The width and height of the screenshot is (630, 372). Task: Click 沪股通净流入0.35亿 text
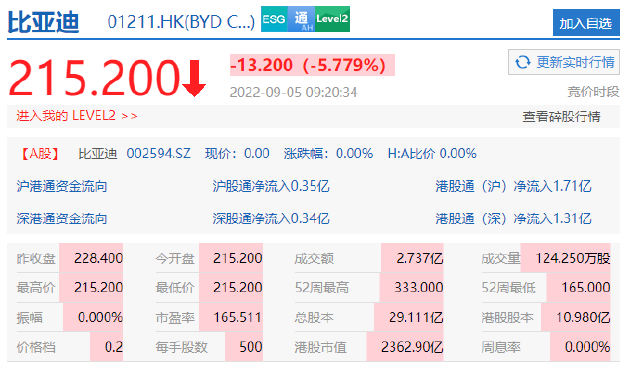271,186
